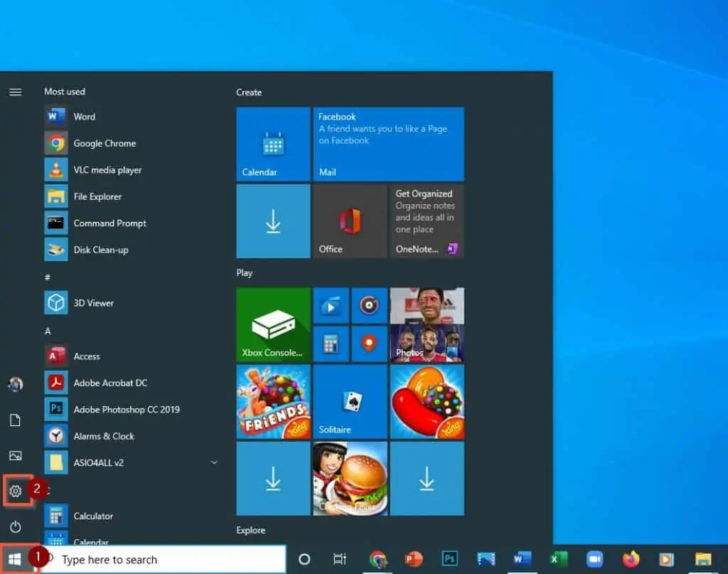Viewport: 728px width, 574px height.
Task: Open File Explorer from the Most used list
Action: coord(132,196)
